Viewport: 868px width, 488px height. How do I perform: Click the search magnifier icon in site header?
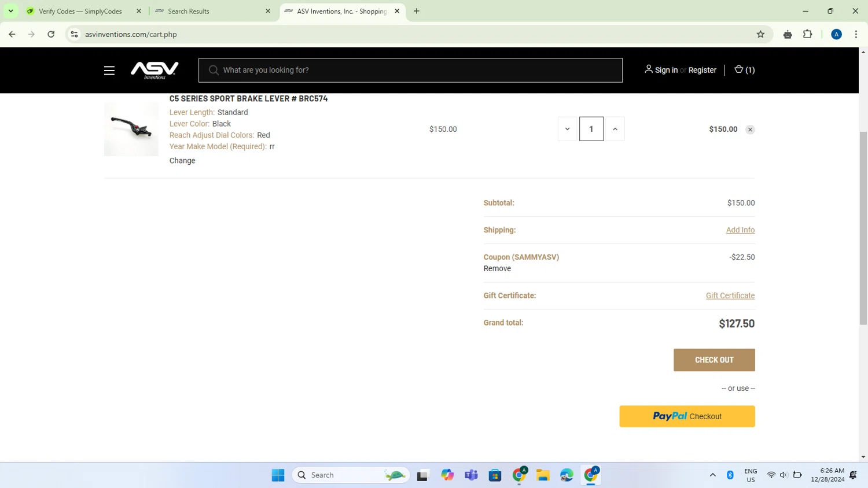[214, 70]
